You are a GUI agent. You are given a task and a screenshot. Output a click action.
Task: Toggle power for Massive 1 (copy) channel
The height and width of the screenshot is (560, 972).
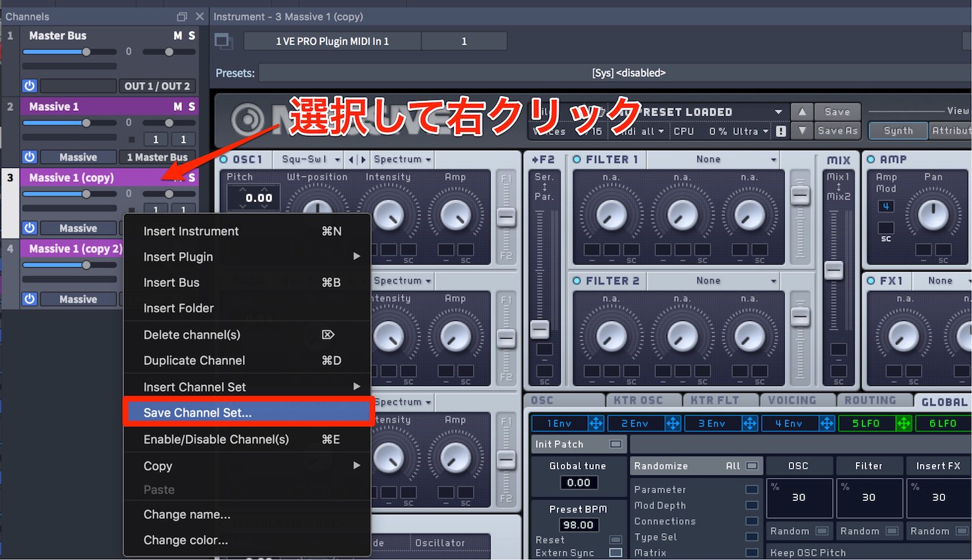30,228
